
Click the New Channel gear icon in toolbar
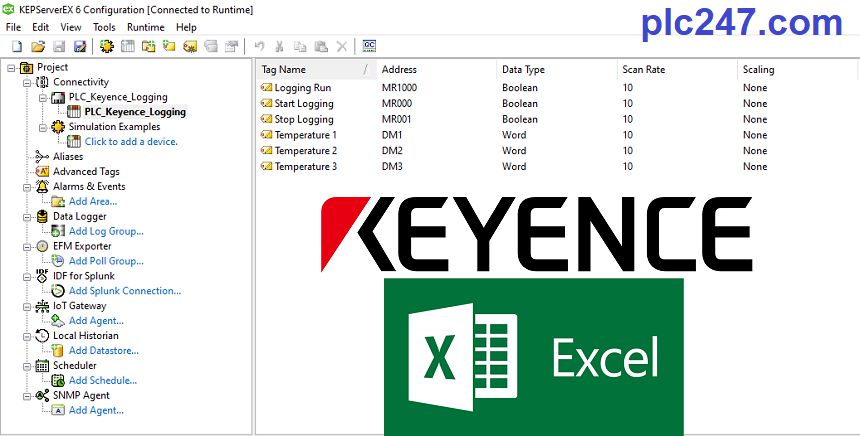107,46
